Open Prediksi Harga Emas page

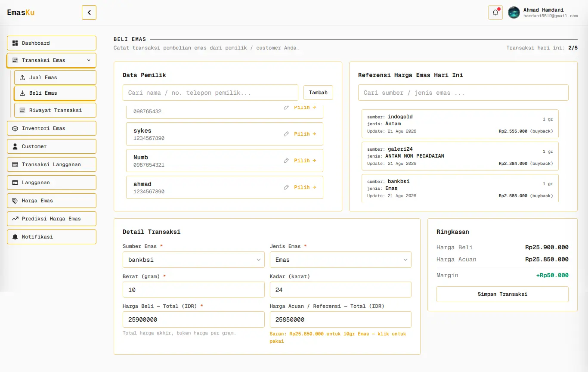(x=52, y=219)
